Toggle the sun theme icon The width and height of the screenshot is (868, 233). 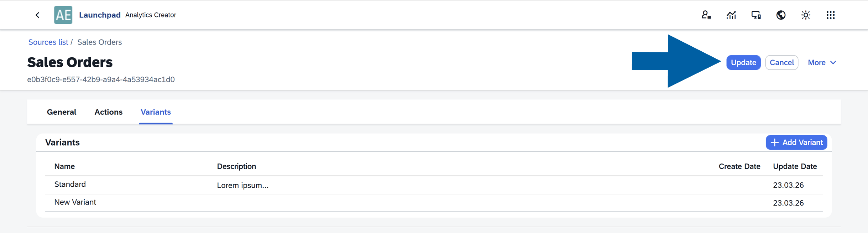pos(806,15)
